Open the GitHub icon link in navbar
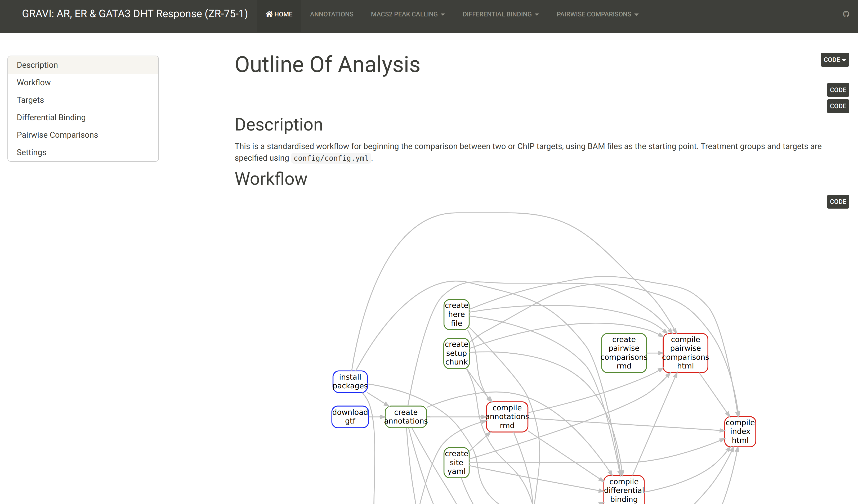This screenshot has width=858, height=504. [x=846, y=14]
